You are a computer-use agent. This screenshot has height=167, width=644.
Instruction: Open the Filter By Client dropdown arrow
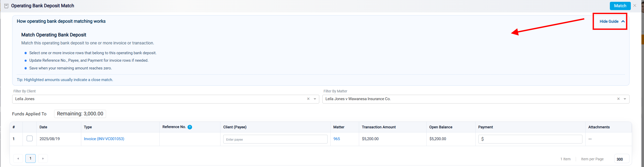[x=315, y=99]
